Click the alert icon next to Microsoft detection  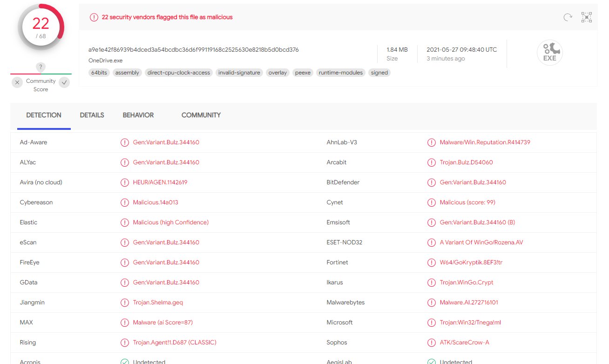point(431,322)
